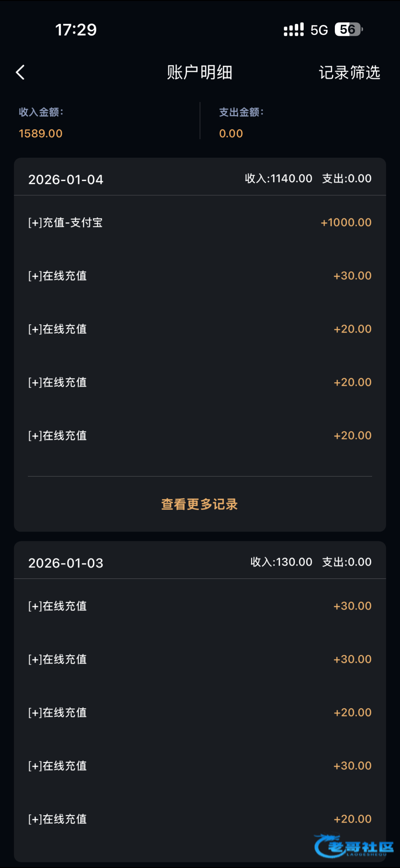Click the 老哥社区 watermark logo
This screenshot has width=400, height=868.
coord(354,846)
